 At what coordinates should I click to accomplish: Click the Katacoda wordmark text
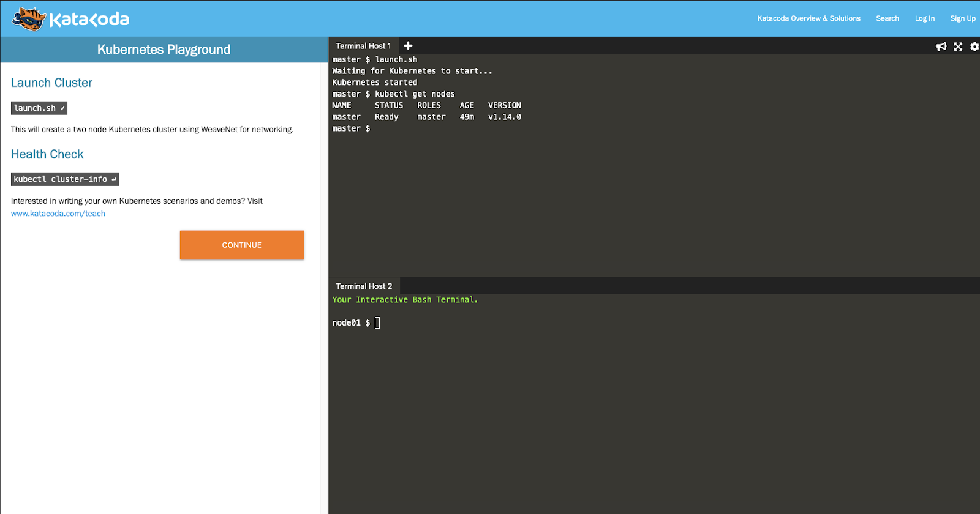click(x=89, y=20)
